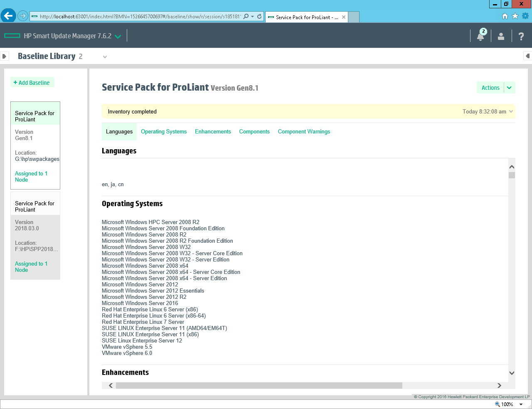The width and height of the screenshot is (532, 409).
Task: Refresh the page using the reload icon
Action: click(x=259, y=17)
